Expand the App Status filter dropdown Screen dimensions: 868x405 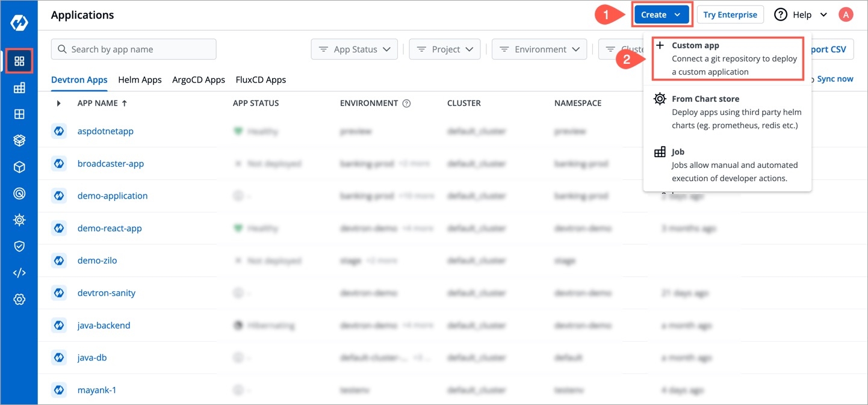point(354,49)
